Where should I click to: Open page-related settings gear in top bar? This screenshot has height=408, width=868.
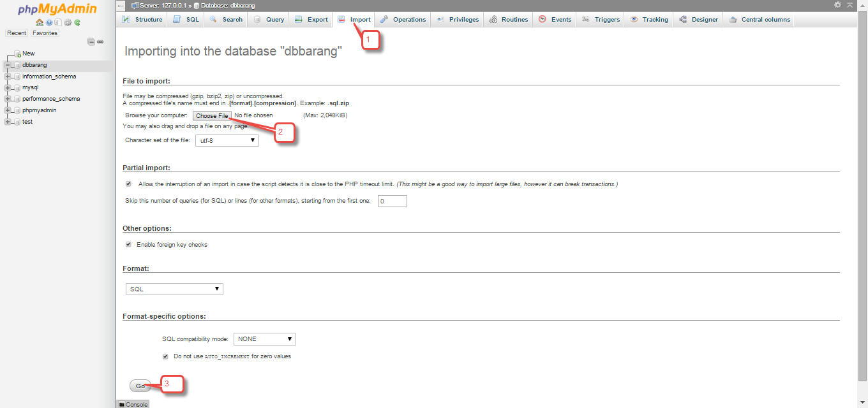pos(838,6)
